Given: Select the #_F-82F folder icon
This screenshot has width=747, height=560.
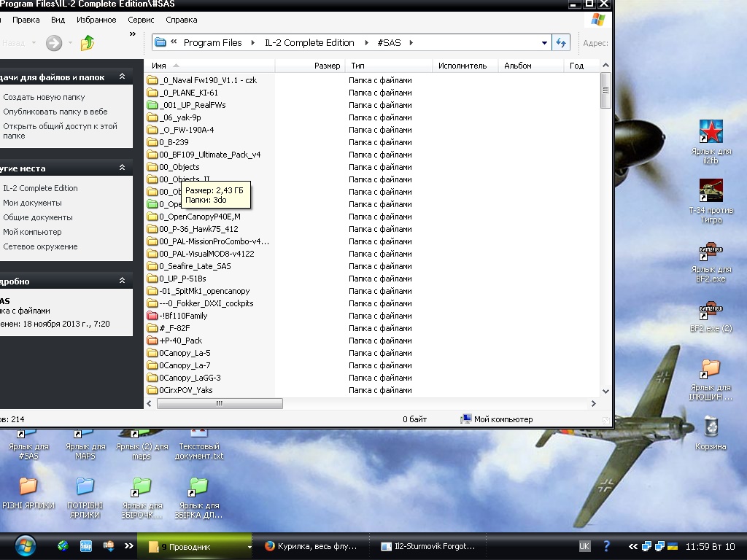Looking at the screenshot, I should tap(152, 327).
